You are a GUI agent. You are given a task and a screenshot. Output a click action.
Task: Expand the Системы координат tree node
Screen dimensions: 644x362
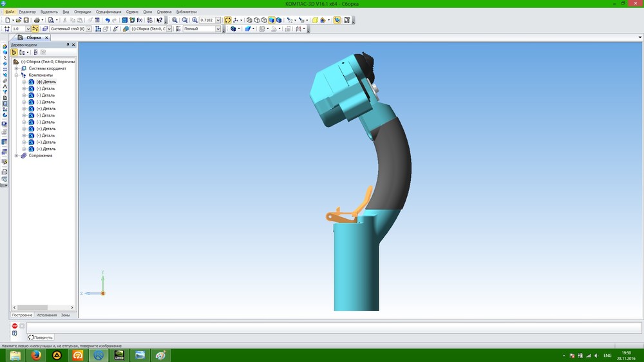tap(17, 68)
